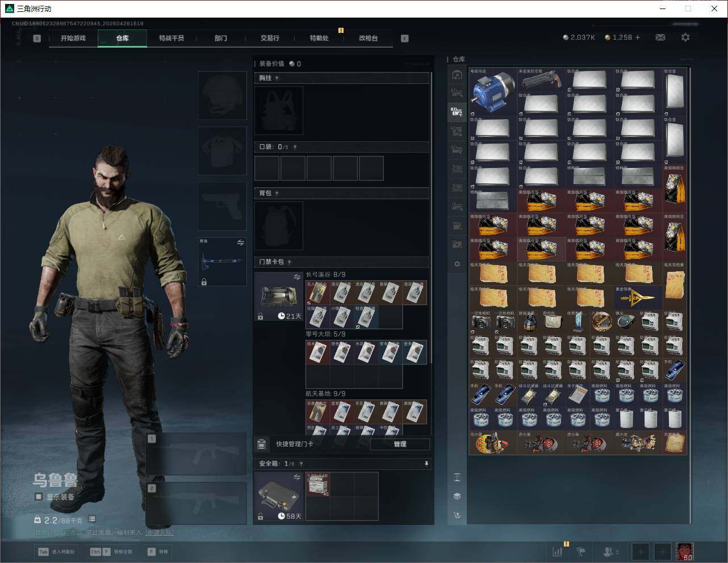Viewport: 728px width, 563px height.
Task: Click the right navigation tab arrow icon
Action: pyautogui.click(x=405, y=39)
